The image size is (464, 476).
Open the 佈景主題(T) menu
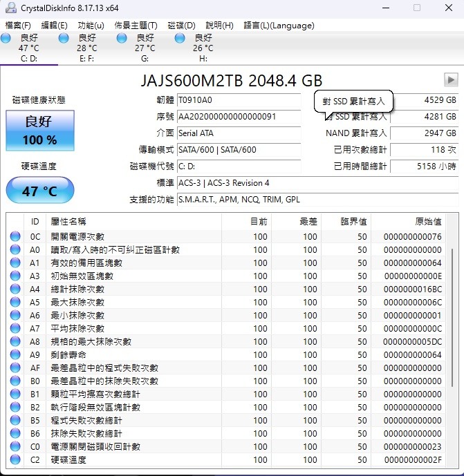tap(136, 26)
